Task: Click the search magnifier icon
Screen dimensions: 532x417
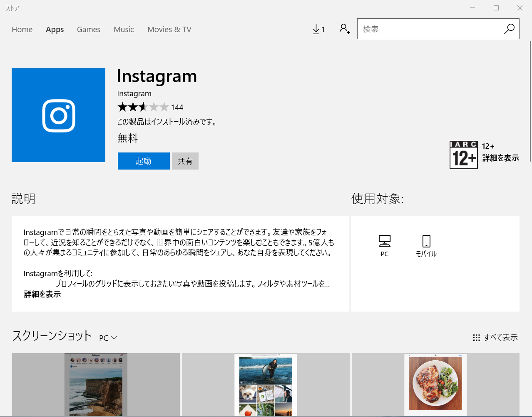Action: [509, 29]
